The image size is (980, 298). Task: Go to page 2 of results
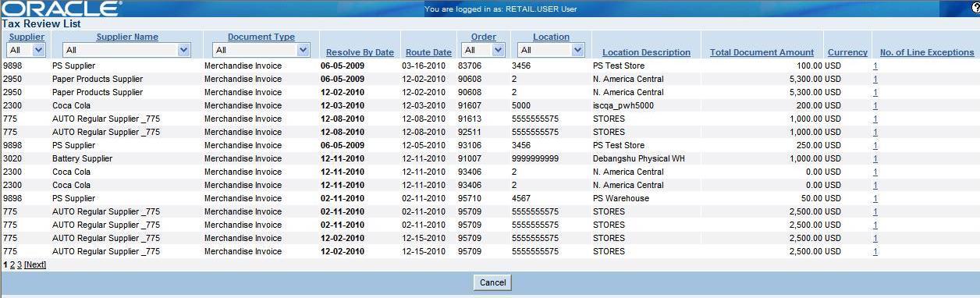[x=12, y=265]
